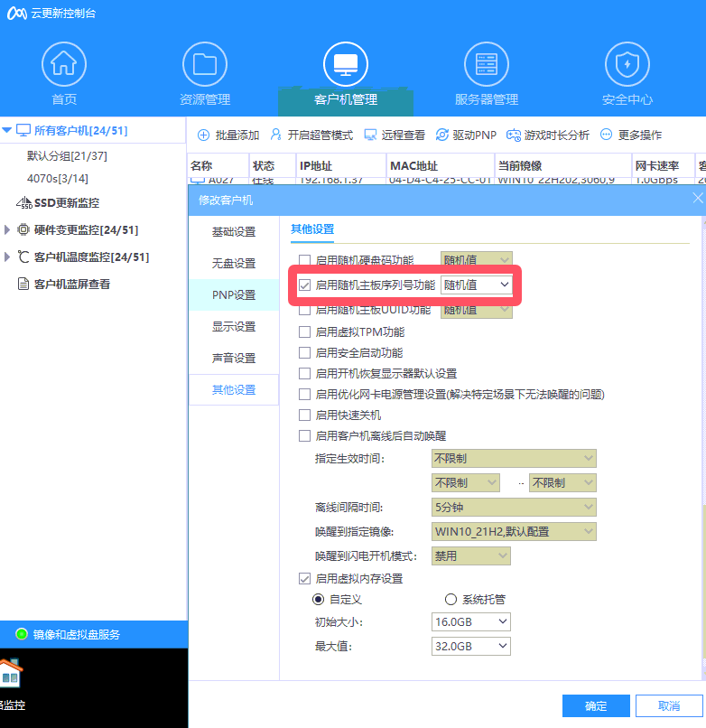Uncheck 启用虚拟内存设置 checkbox
This screenshot has width=706, height=728.
click(304, 578)
